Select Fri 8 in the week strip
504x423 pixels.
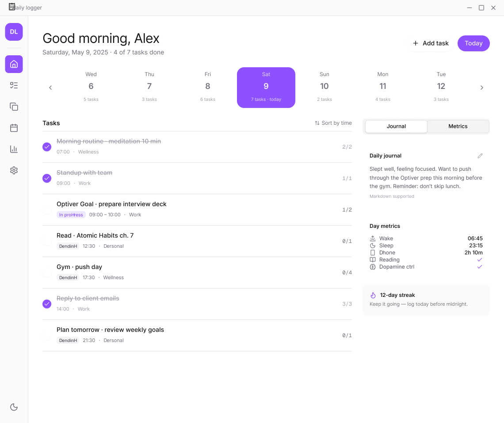pos(208,88)
